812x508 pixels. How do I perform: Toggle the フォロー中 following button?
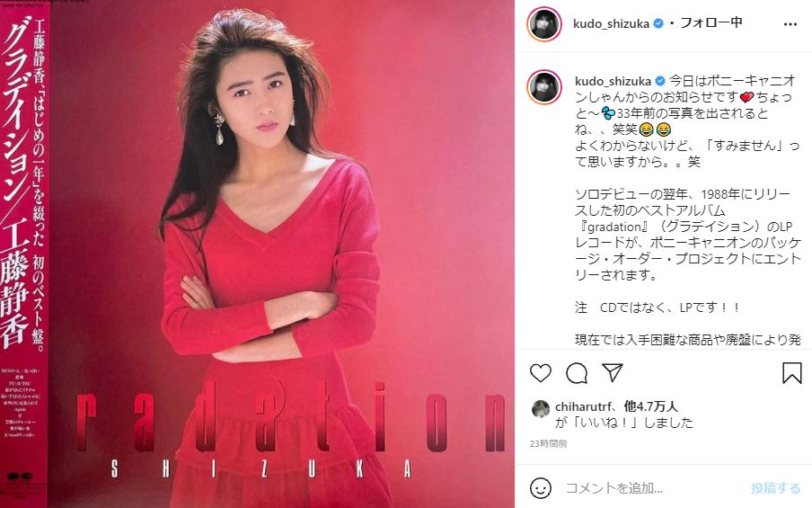point(711,22)
